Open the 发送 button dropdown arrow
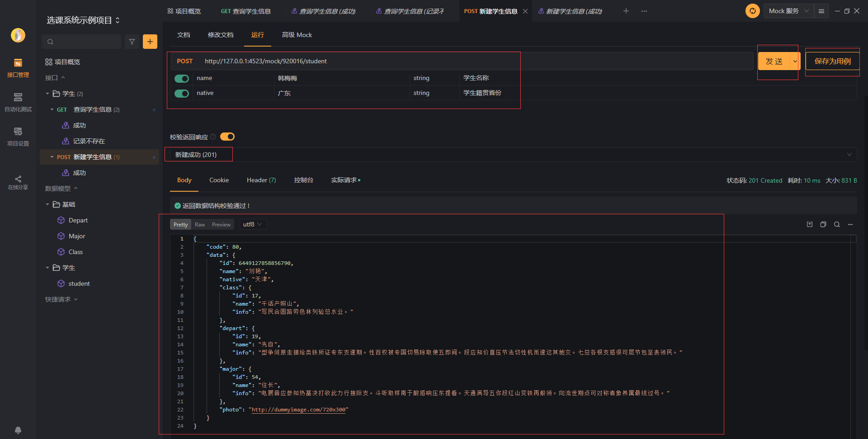Screen dimensions: 868x439 point(795,61)
